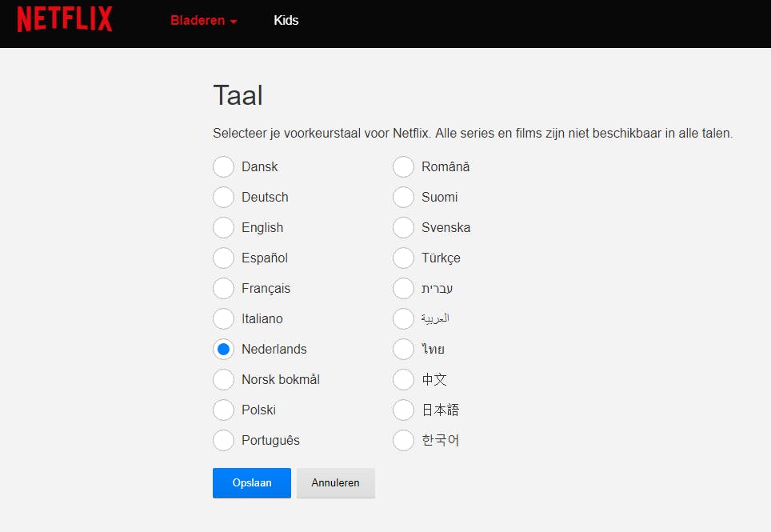Select the 日本語 radio button

(403, 410)
